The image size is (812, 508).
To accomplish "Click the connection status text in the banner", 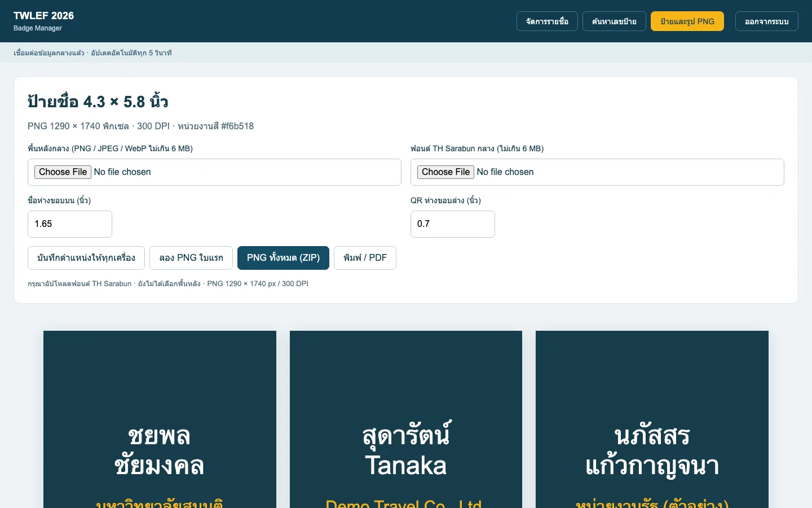I will [92, 53].
